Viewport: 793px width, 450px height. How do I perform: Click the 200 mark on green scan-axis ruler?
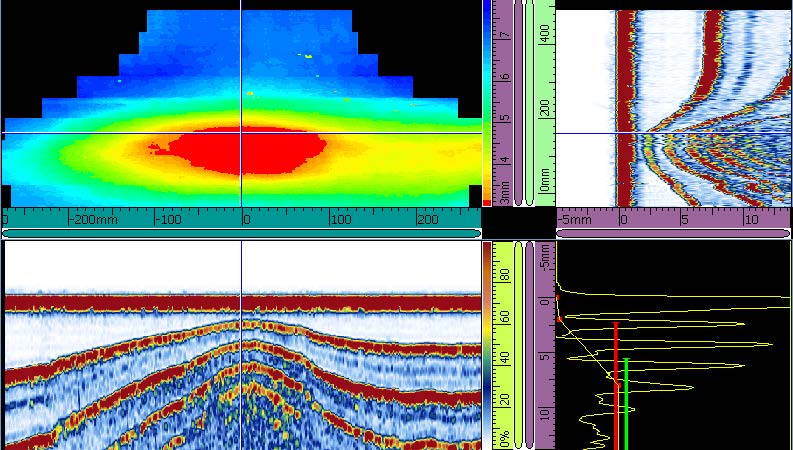545,107
